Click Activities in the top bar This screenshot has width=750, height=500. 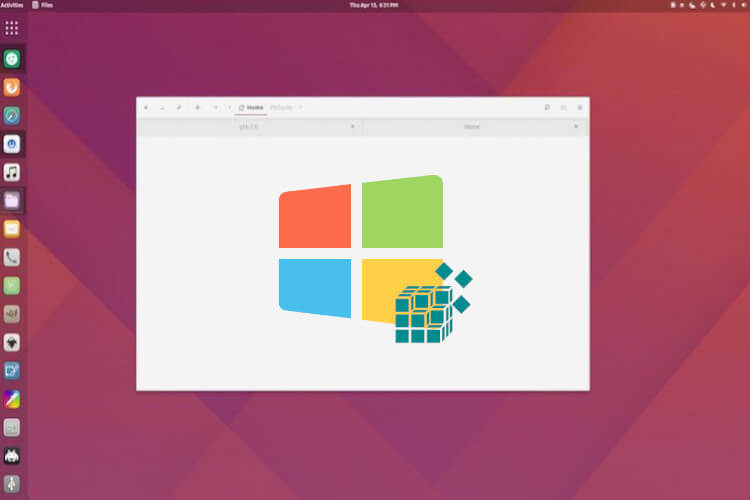11,5
